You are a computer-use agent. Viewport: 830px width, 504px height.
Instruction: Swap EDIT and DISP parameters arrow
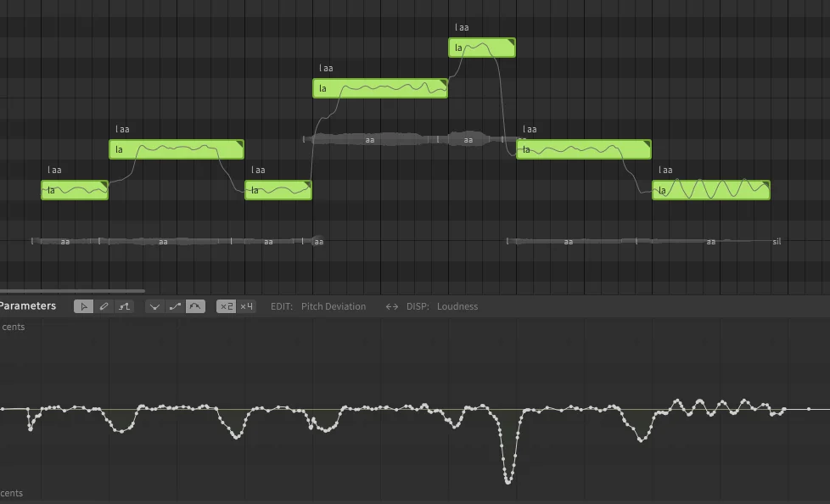point(392,306)
